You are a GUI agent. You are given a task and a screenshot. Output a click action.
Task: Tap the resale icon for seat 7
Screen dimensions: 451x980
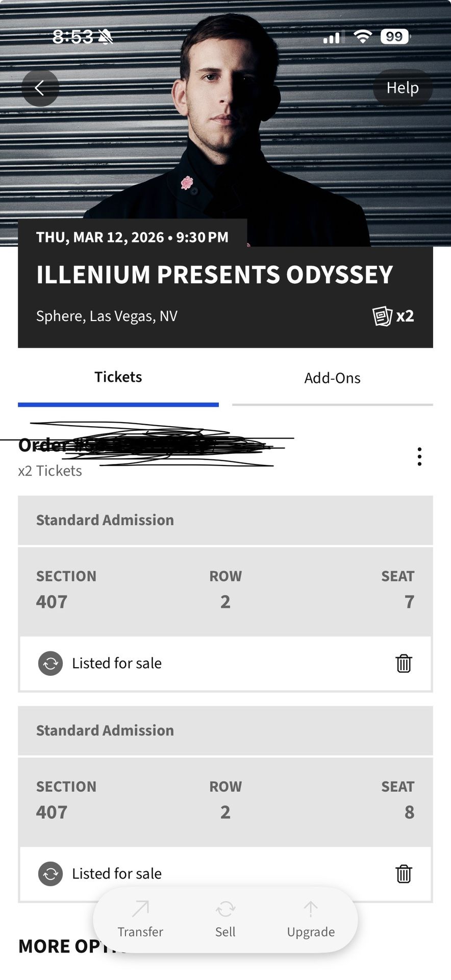coord(51,663)
